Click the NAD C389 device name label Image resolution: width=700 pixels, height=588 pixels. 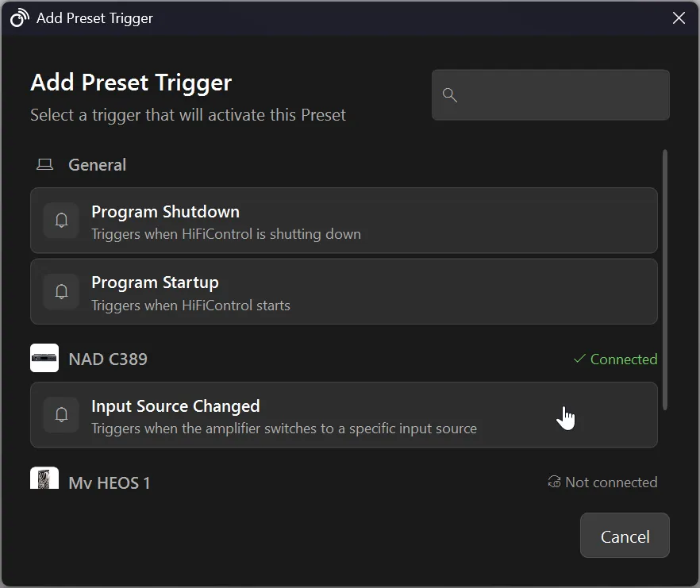(x=109, y=359)
